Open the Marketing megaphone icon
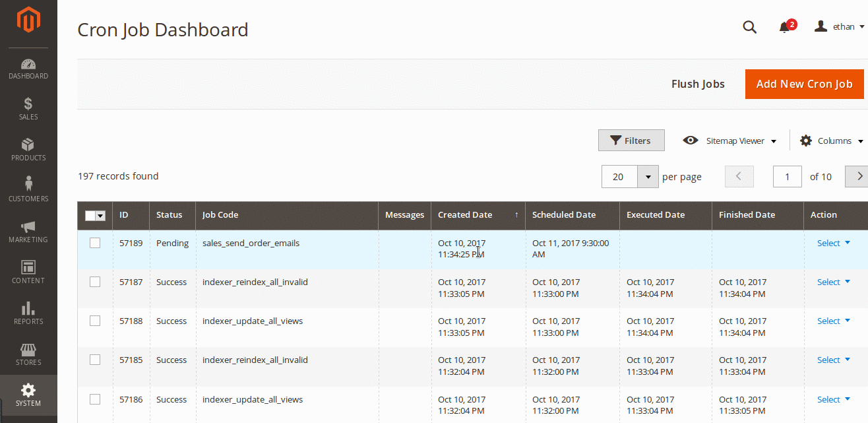This screenshot has width=868, height=423. 28,227
